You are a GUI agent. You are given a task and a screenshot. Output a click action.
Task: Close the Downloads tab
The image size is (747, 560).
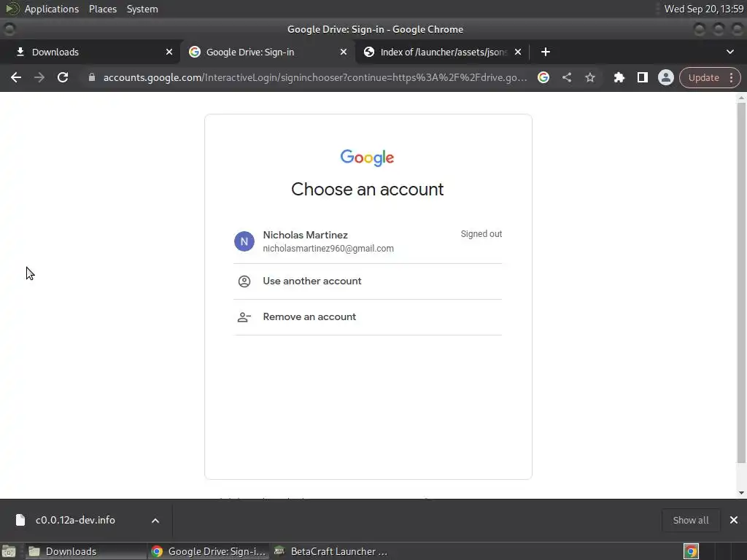click(x=169, y=52)
